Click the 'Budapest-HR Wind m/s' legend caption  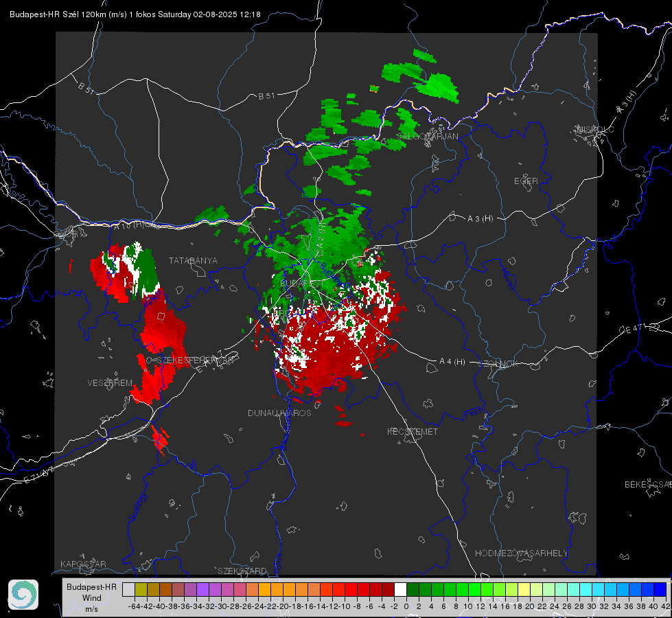[91, 598]
